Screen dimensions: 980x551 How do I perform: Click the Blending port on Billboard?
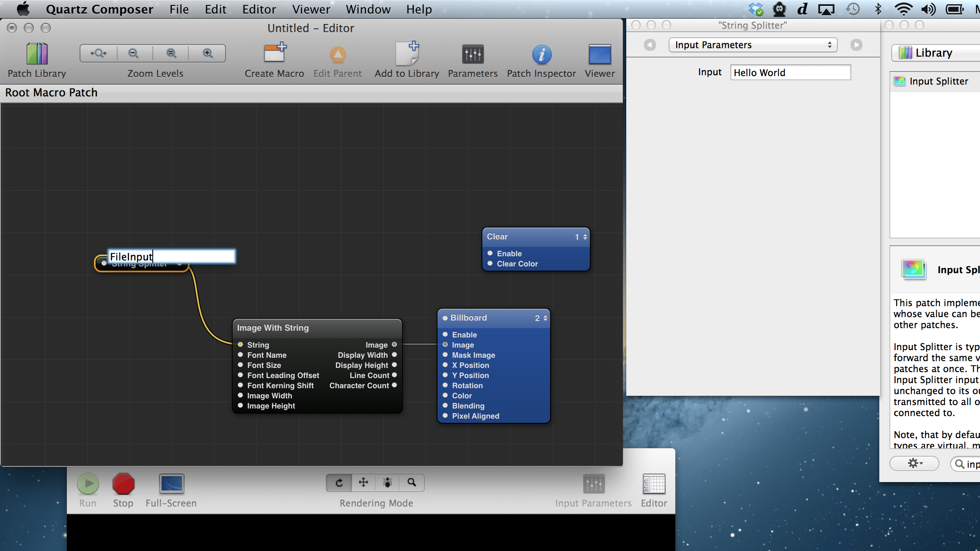445,406
